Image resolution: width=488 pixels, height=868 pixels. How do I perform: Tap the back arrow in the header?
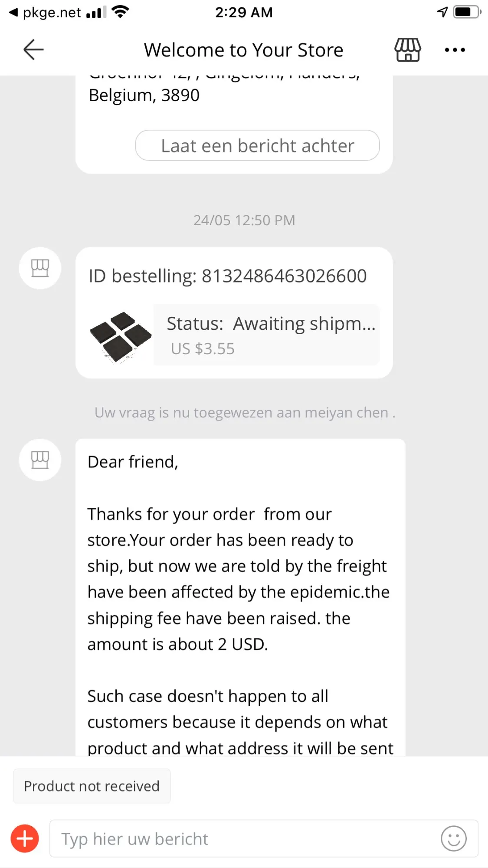[33, 49]
